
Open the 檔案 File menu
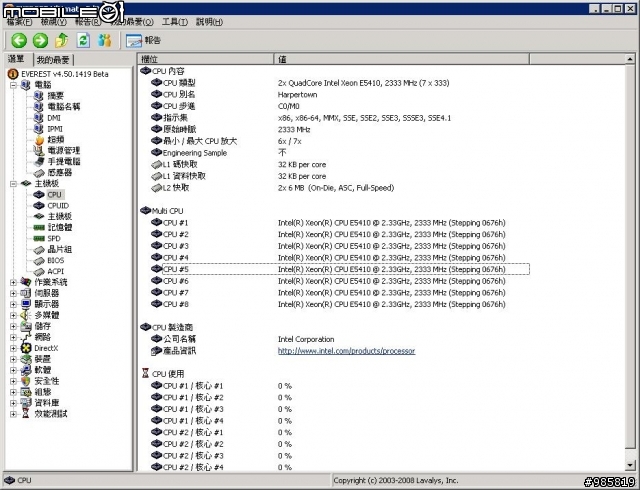tap(19, 22)
